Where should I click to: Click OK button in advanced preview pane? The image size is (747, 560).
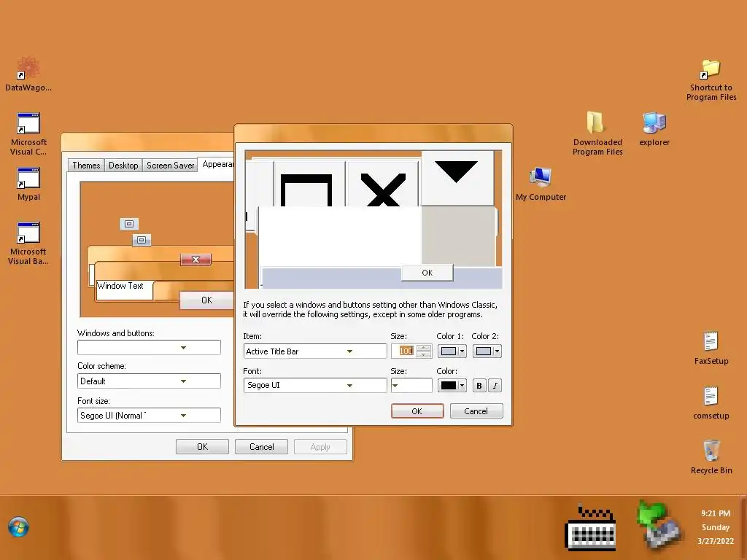(427, 273)
